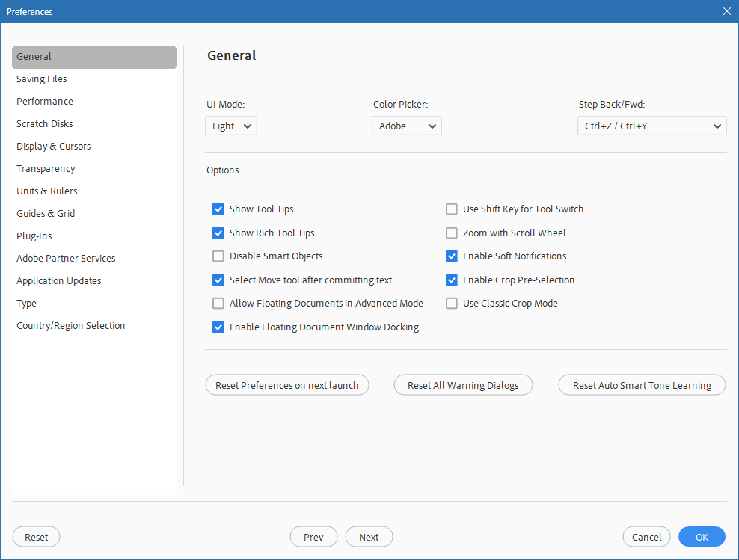The image size is (739, 560).
Task: Close the Preferences dialog window
Action: click(x=727, y=11)
